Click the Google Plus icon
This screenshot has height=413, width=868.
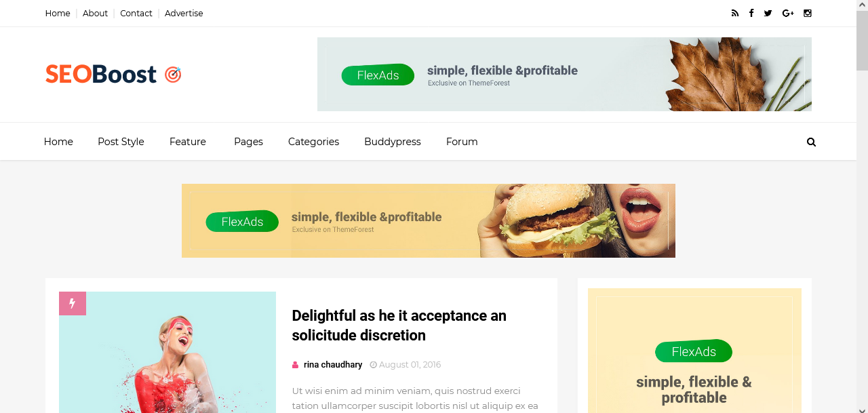tap(788, 13)
